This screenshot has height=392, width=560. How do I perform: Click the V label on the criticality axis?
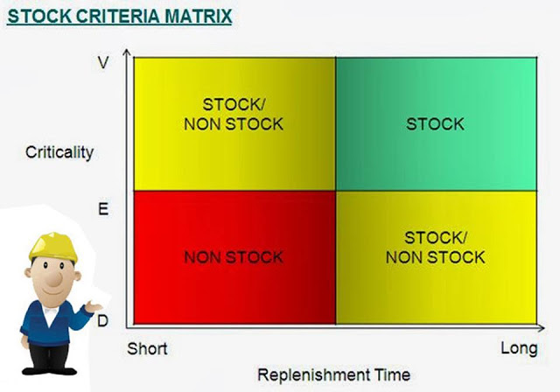click(x=103, y=63)
